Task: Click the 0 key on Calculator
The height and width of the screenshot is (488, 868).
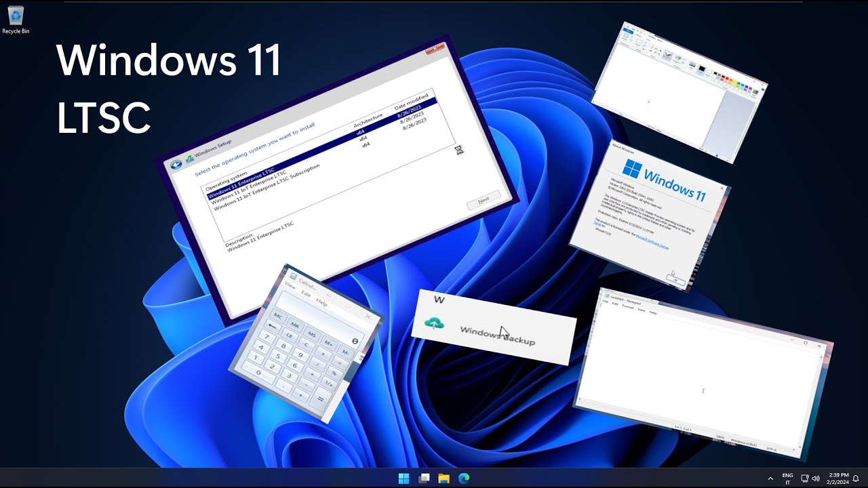Action: (x=258, y=372)
